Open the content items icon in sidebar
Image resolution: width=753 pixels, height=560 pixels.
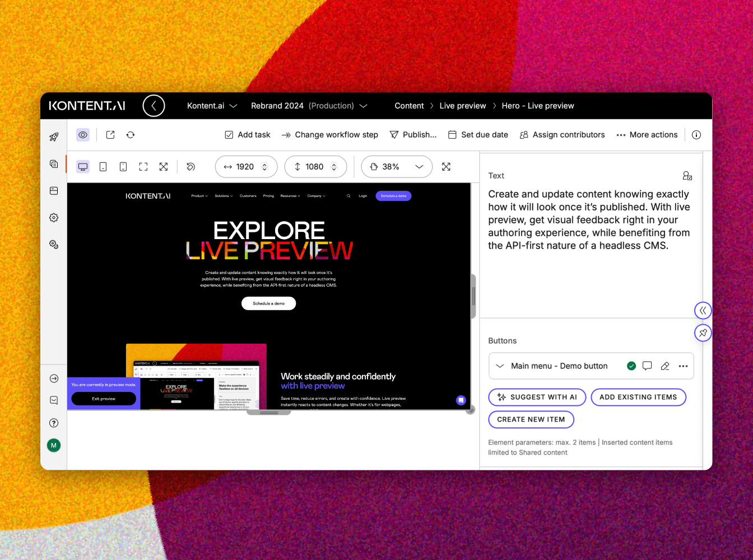click(54, 164)
